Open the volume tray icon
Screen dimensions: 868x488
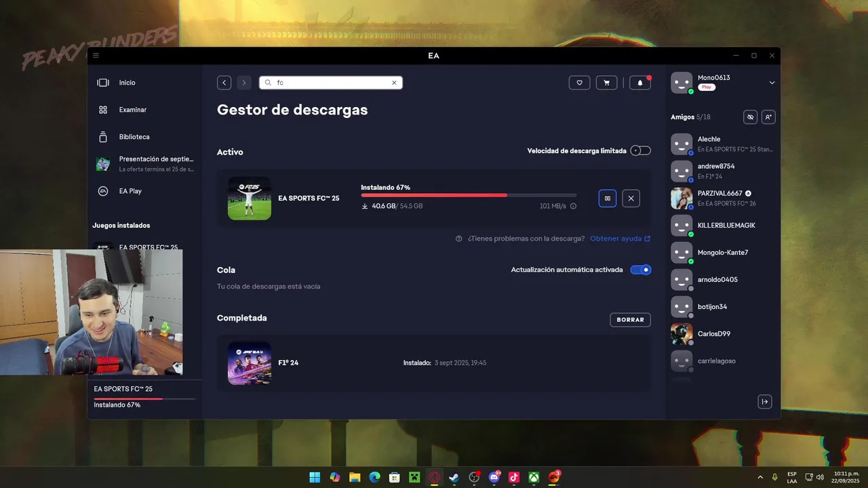pyautogui.click(x=821, y=477)
